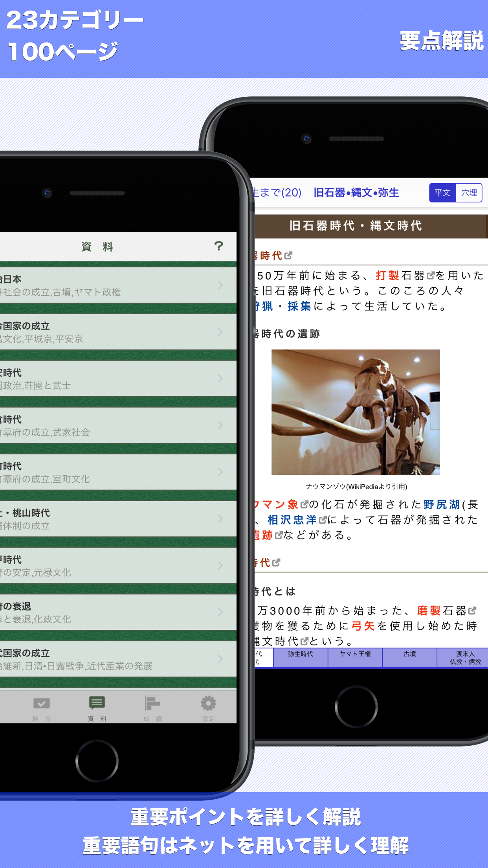The height and width of the screenshot is (868, 488).
Task: Expand chevron for 武家社会 row
Action: 220,425
